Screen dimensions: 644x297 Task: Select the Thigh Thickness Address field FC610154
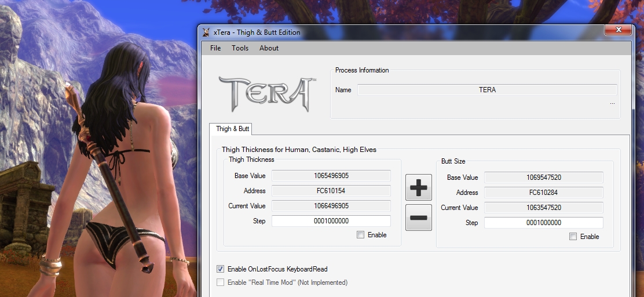(331, 191)
